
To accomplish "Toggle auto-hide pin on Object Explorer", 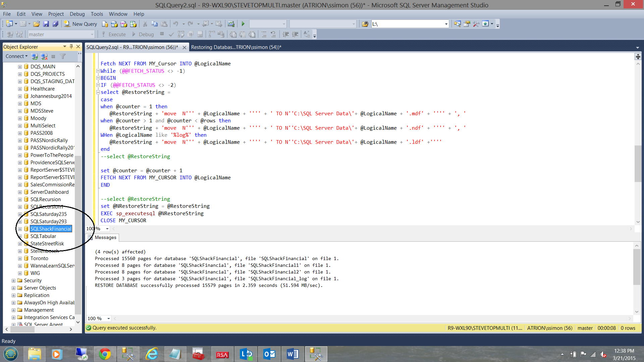I will tap(71, 47).
